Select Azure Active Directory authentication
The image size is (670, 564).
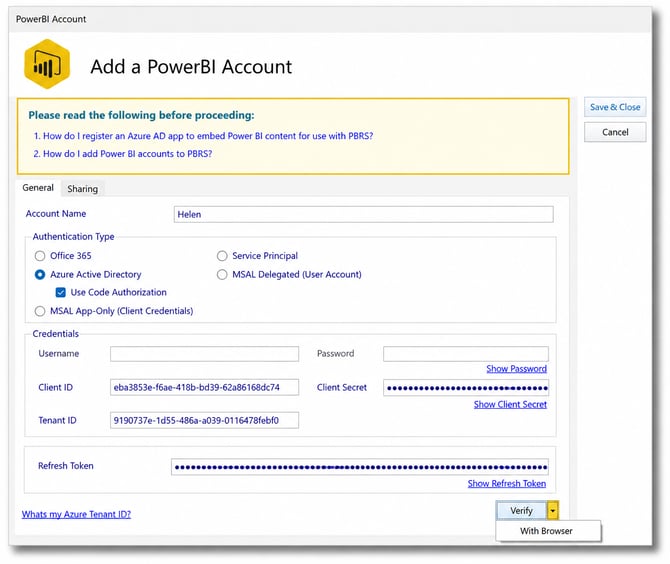(x=40, y=274)
